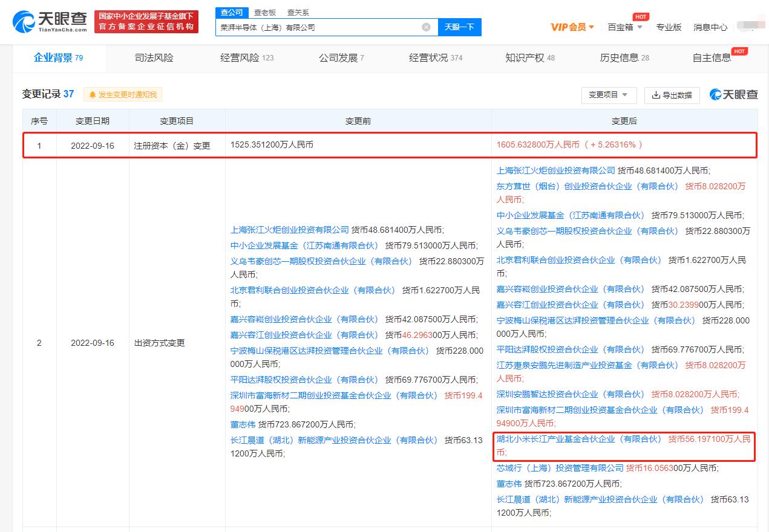The width and height of the screenshot is (769, 532).
Task: Click the red 官方备案企业征信机构 banner
Action: click(x=146, y=22)
